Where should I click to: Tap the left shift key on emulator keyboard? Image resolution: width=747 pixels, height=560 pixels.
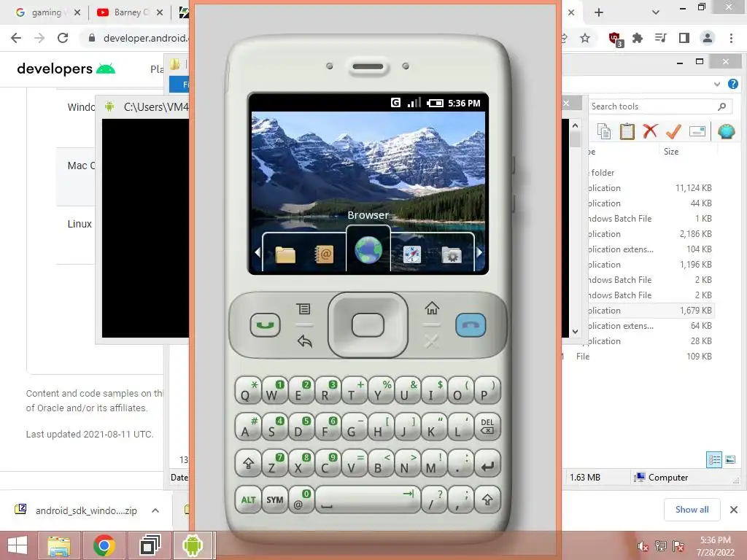tap(248, 463)
